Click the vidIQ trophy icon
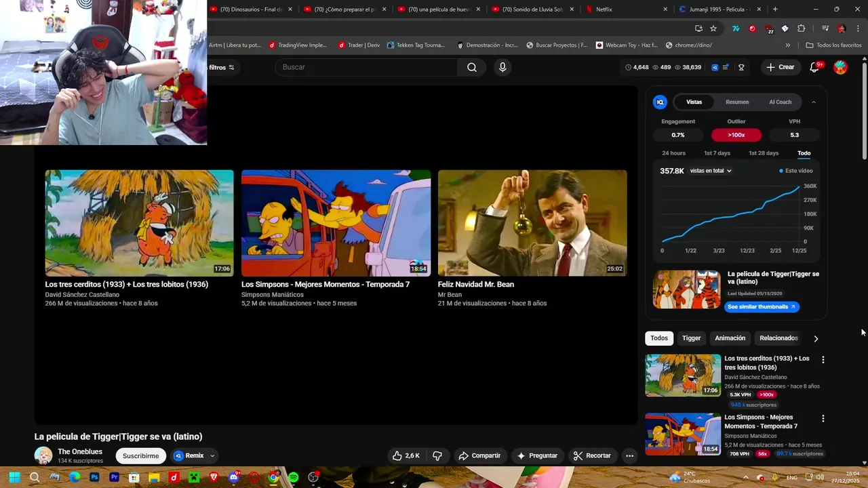The width and height of the screenshot is (868, 488). 741,67
